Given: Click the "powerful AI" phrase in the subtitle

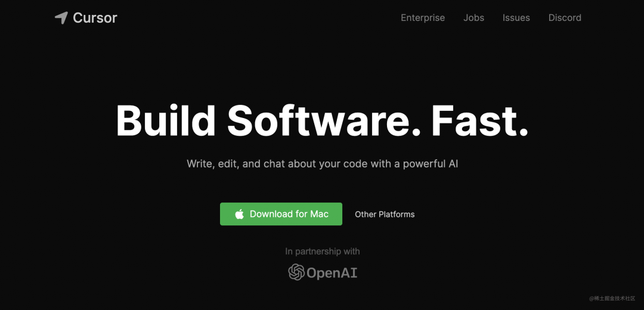Looking at the screenshot, I should 431,164.
